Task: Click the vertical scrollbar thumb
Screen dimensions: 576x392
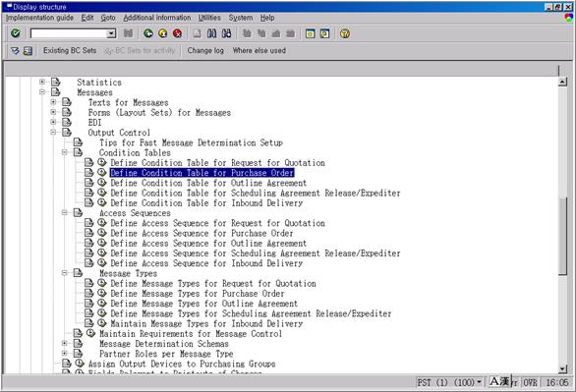Action: click(x=562, y=236)
